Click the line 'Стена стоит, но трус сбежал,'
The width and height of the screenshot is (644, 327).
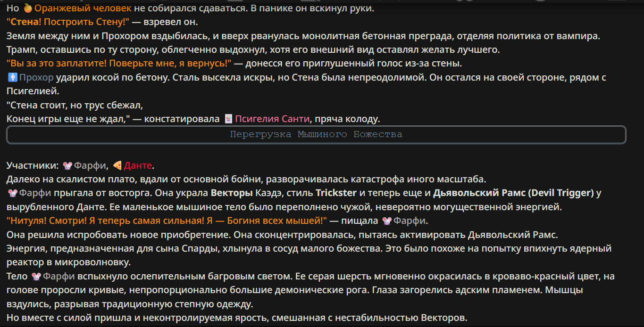pyautogui.click(x=75, y=105)
